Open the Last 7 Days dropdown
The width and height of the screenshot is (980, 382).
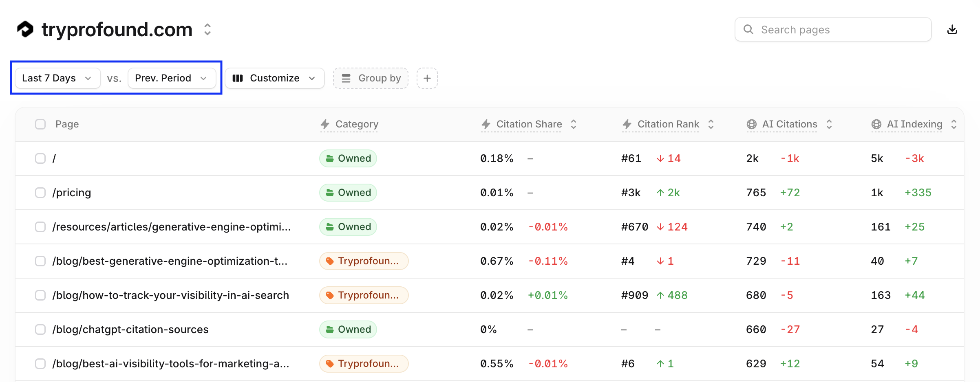pyautogui.click(x=57, y=78)
